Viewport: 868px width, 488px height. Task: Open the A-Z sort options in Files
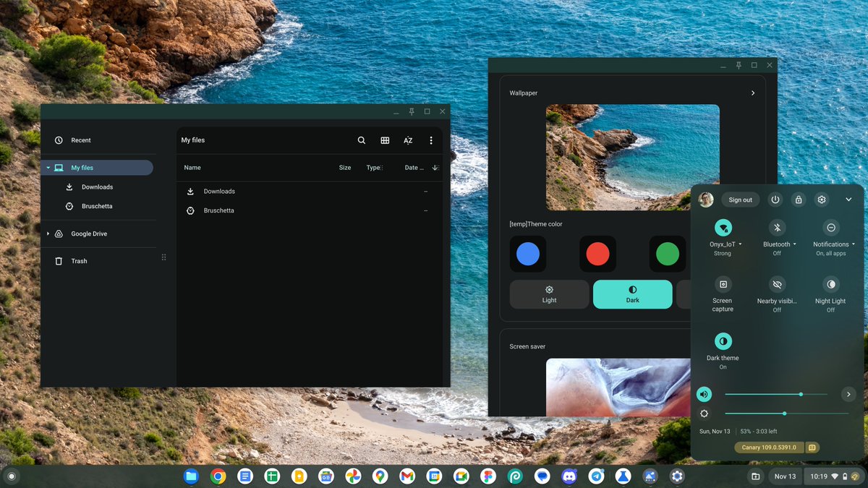coord(407,140)
